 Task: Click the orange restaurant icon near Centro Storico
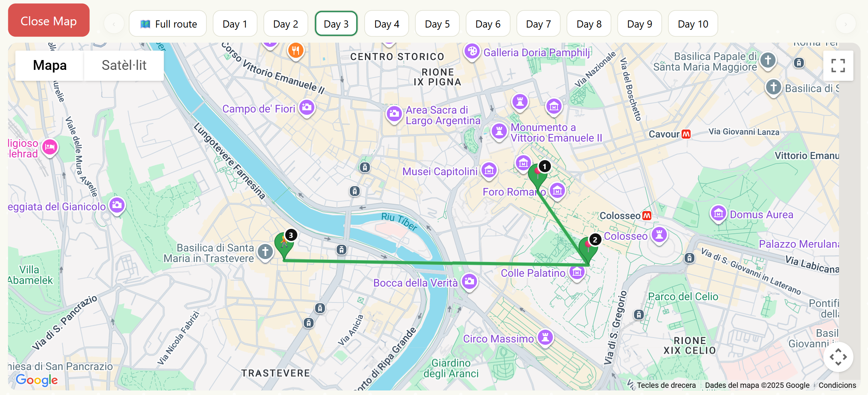pyautogui.click(x=296, y=49)
